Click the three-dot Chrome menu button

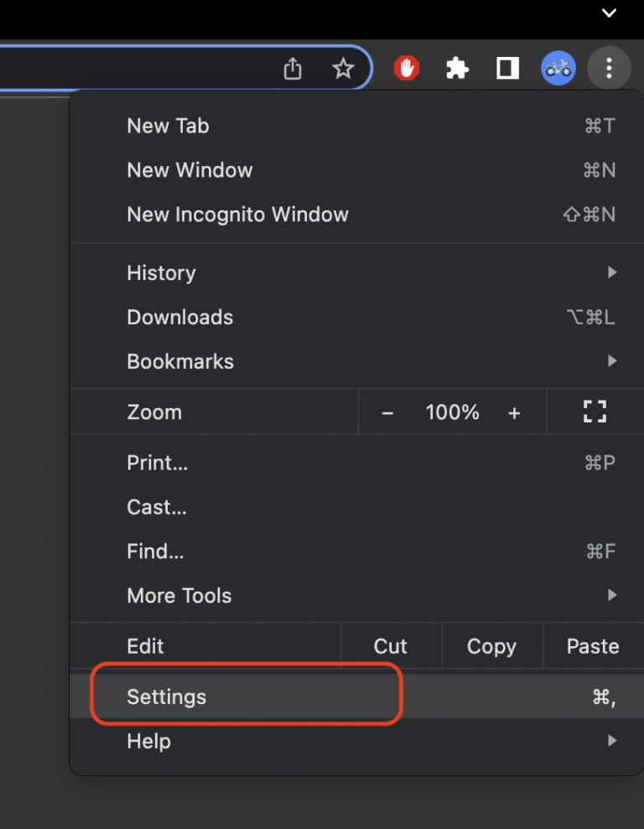click(609, 69)
